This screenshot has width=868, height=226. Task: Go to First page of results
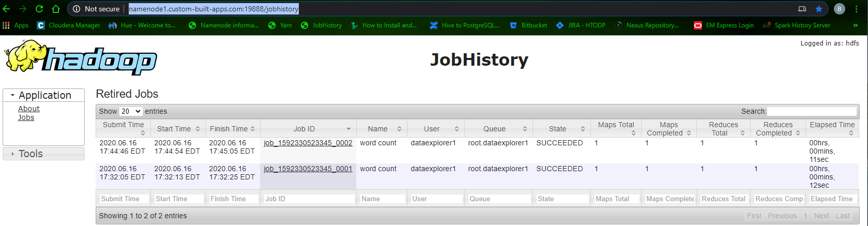click(x=754, y=216)
